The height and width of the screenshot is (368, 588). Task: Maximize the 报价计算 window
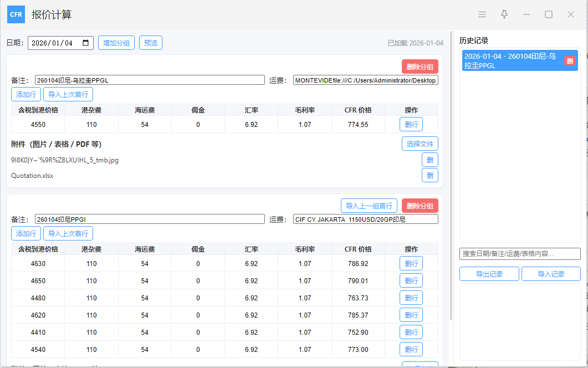549,14
